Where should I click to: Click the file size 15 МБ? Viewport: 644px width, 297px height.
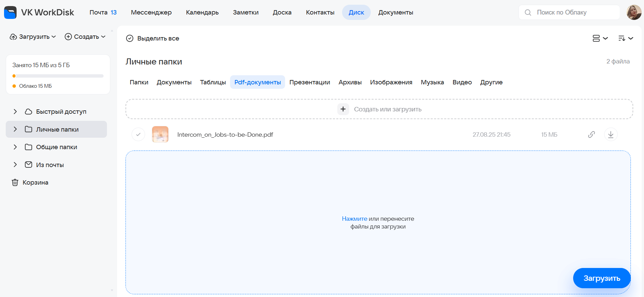(549, 135)
